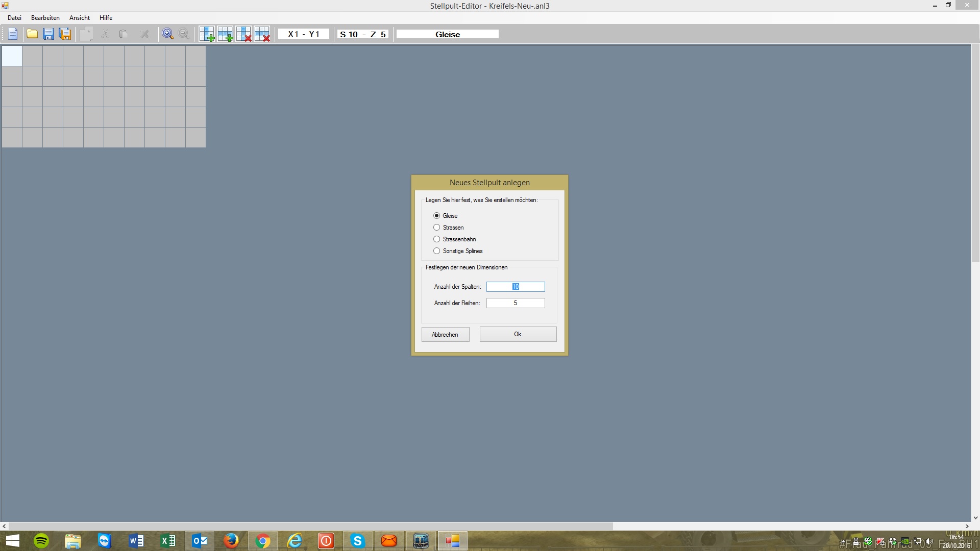Click the new document icon

pyautogui.click(x=13, y=34)
